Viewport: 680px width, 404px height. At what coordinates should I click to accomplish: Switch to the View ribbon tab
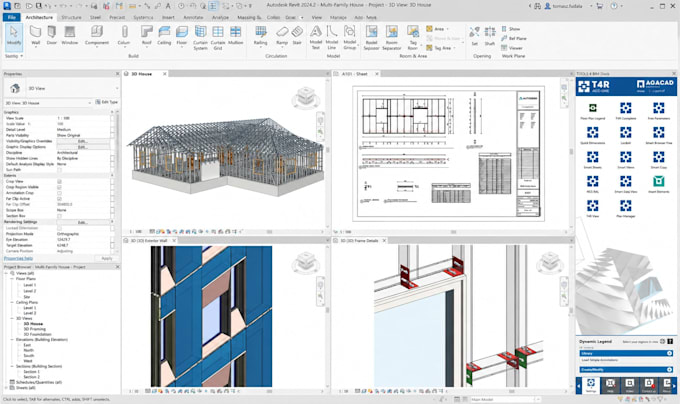(317, 17)
